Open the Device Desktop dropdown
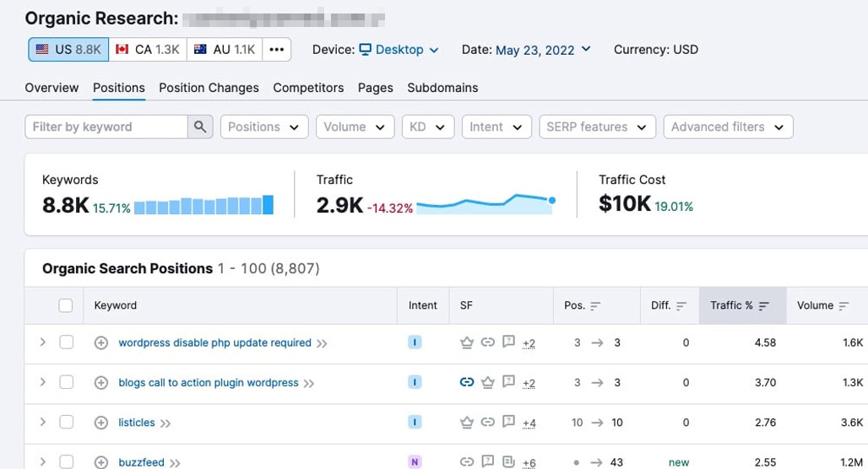 point(399,50)
